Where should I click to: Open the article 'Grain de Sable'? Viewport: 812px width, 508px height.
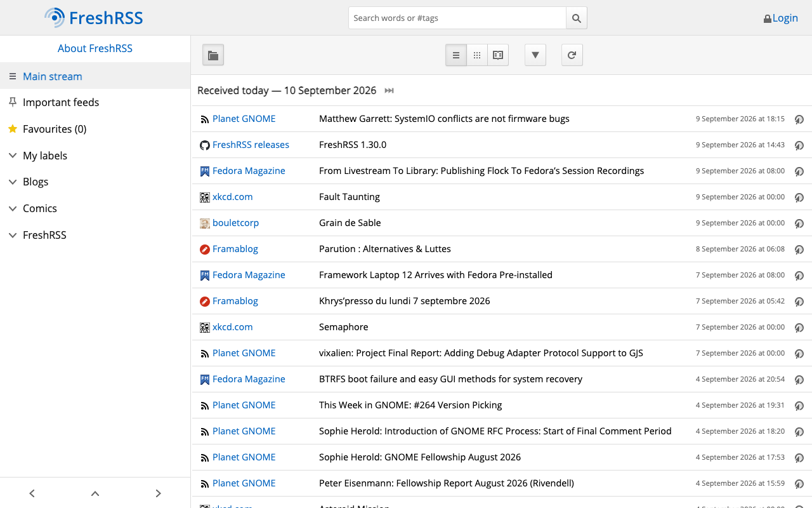350,223
